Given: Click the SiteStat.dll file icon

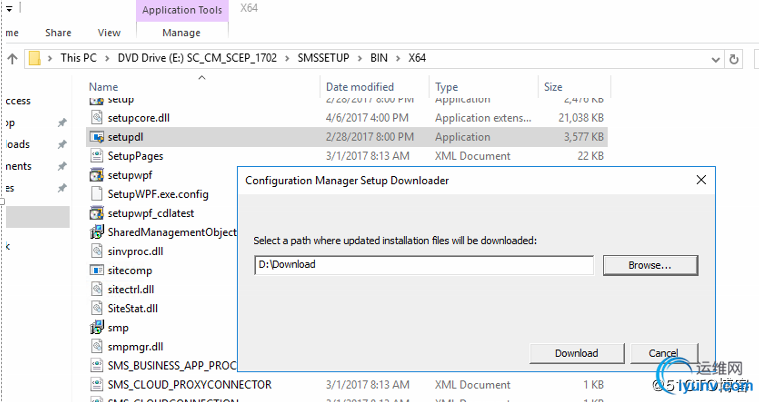Looking at the screenshot, I should click(97, 309).
